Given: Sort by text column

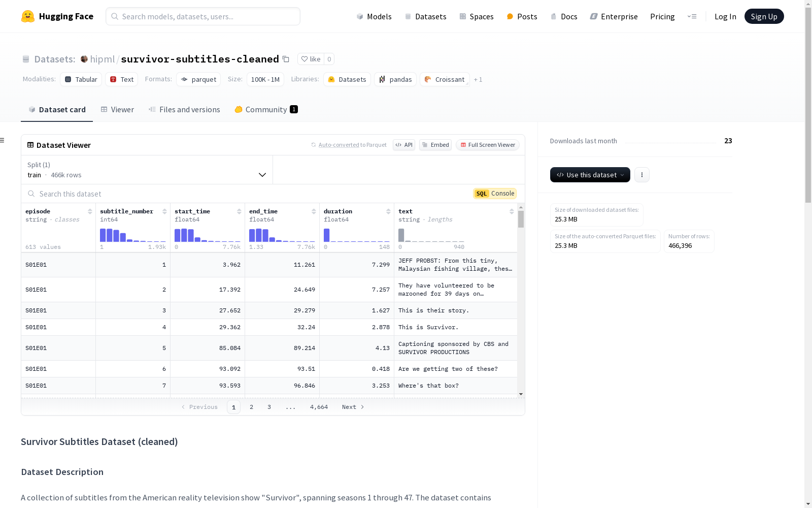Looking at the screenshot, I should click(x=512, y=211).
